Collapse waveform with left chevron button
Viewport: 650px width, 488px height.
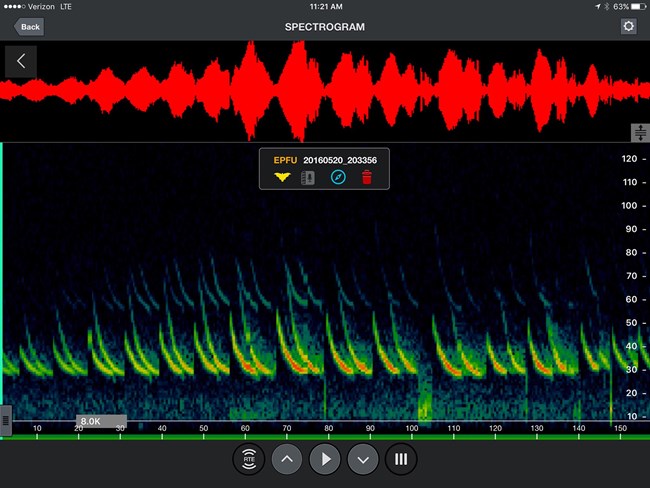pyautogui.click(x=21, y=62)
